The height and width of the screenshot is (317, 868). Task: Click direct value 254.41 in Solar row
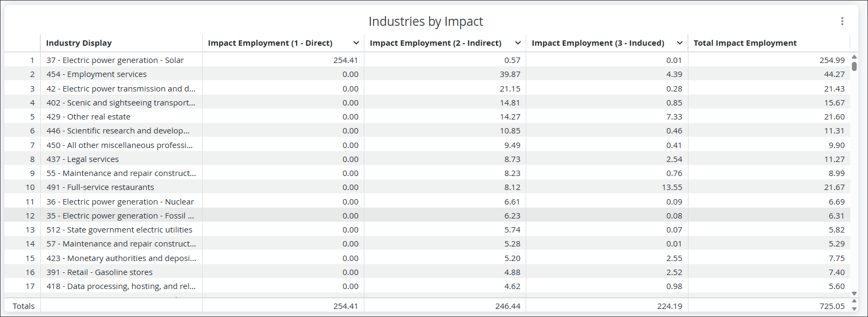tap(346, 60)
